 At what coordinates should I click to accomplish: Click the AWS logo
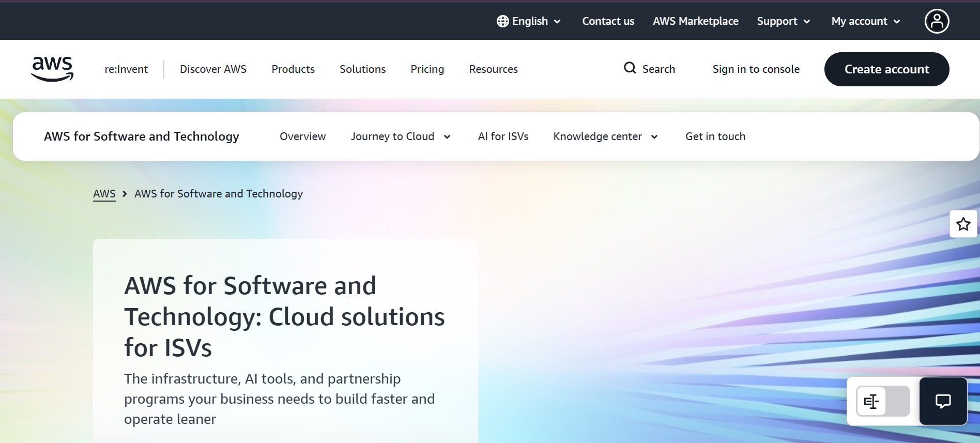coord(52,69)
